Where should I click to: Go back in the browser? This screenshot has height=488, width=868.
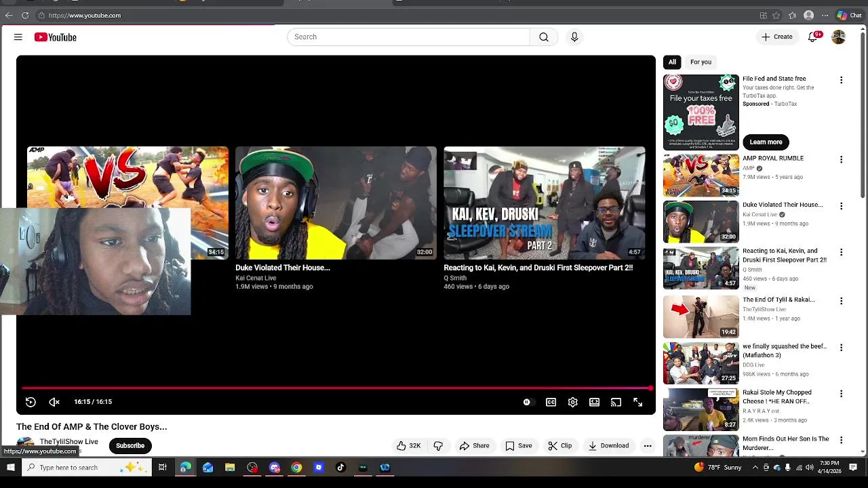click(9, 16)
